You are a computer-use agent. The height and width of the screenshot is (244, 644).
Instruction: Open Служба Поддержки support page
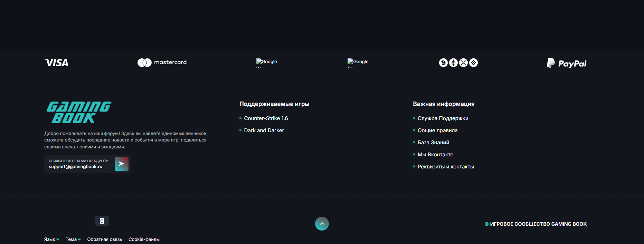pyautogui.click(x=443, y=118)
